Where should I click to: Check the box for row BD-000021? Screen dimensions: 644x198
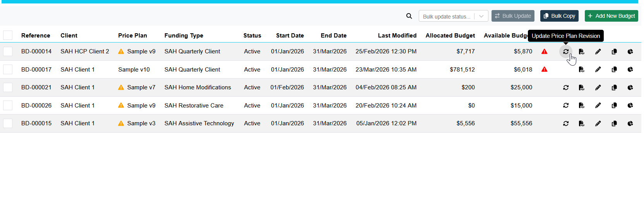point(8,87)
